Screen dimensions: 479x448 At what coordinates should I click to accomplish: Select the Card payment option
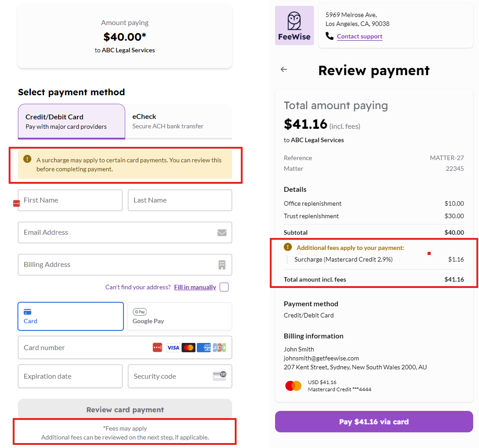71,316
